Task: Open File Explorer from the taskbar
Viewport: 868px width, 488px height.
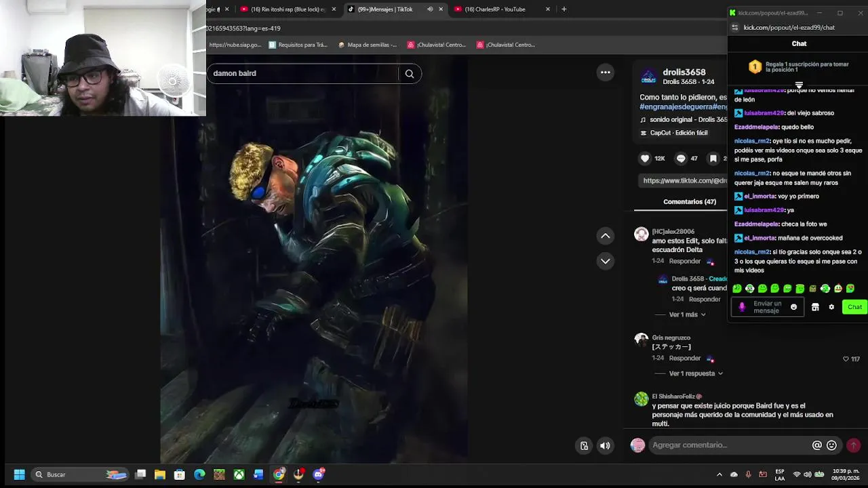Action: tap(160, 474)
